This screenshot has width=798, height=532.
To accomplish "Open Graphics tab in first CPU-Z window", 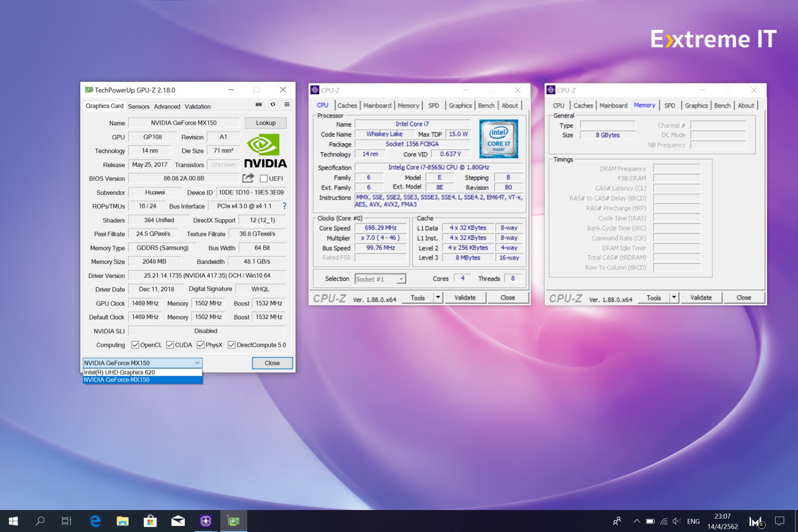I will click(x=460, y=105).
